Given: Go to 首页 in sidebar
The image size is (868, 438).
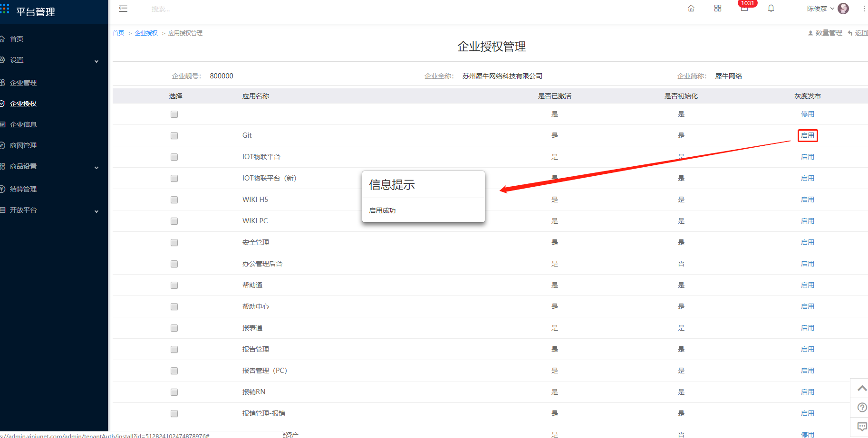Looking at the screenshot, I should [x=16, y=39].
